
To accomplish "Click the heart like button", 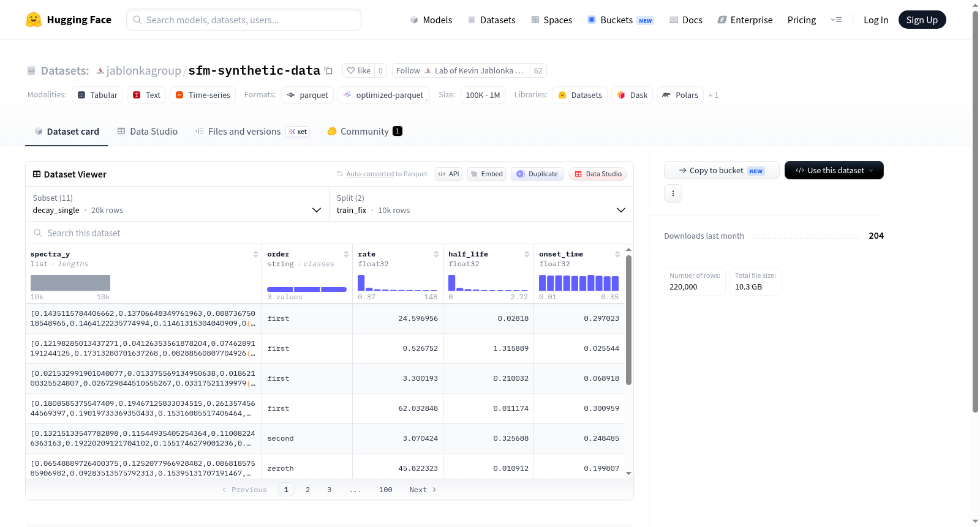I will pyautogui.click(x=359, y=70).
